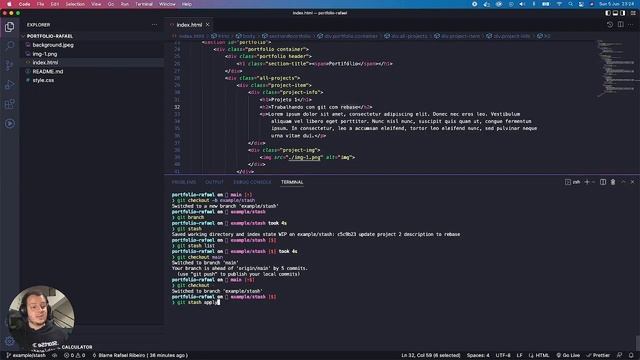Toggle primary sidebar visibility

tap(608, 13)
